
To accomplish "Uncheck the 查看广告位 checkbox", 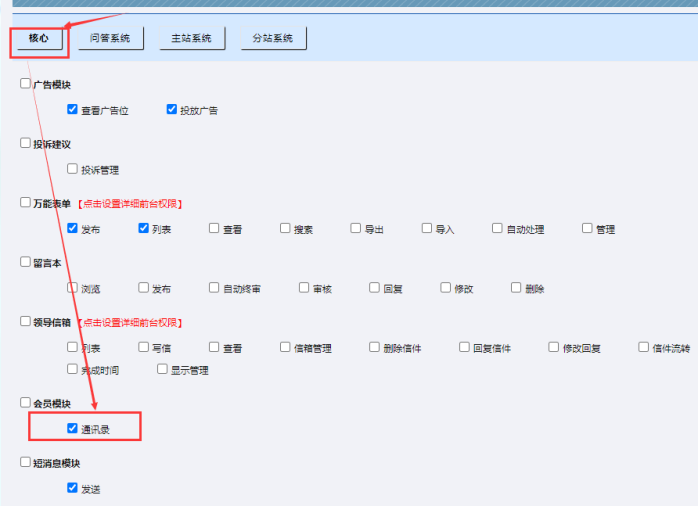I will pos(72,109).
